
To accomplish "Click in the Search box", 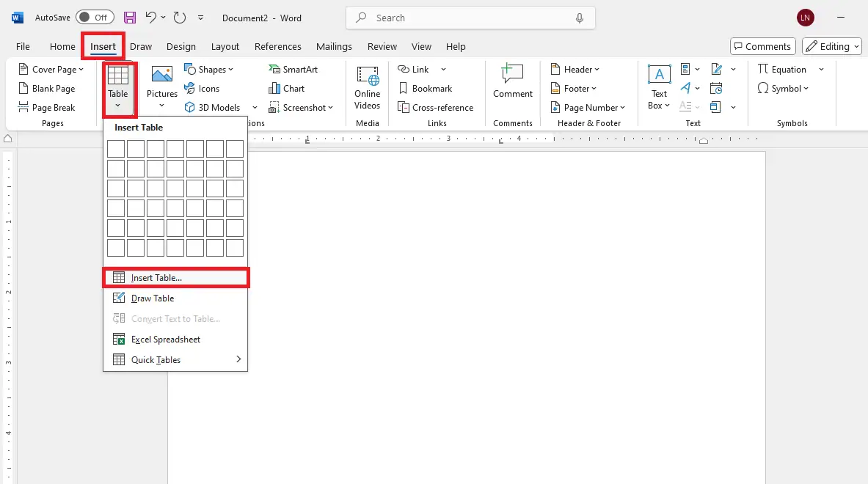I will click(x=470, y=18).
